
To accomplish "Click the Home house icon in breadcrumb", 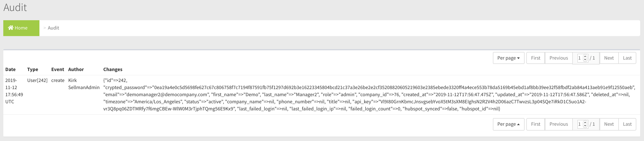I will tap(11, 28).
